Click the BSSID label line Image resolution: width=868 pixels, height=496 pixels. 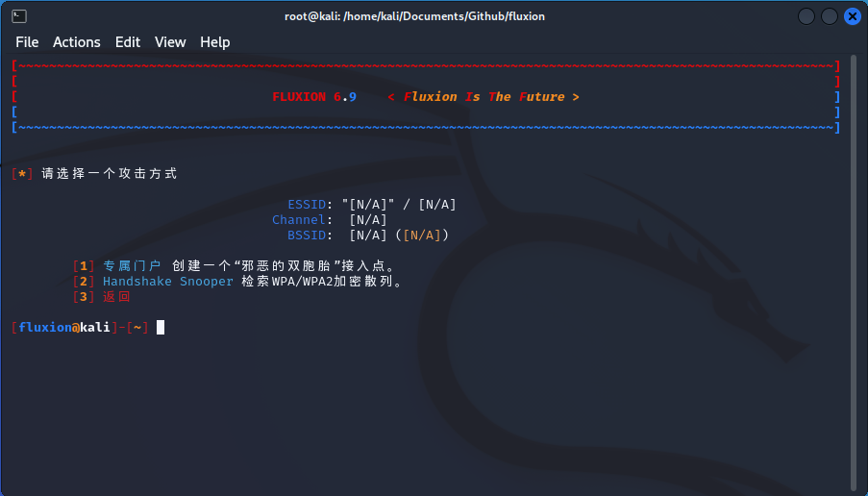368,236
